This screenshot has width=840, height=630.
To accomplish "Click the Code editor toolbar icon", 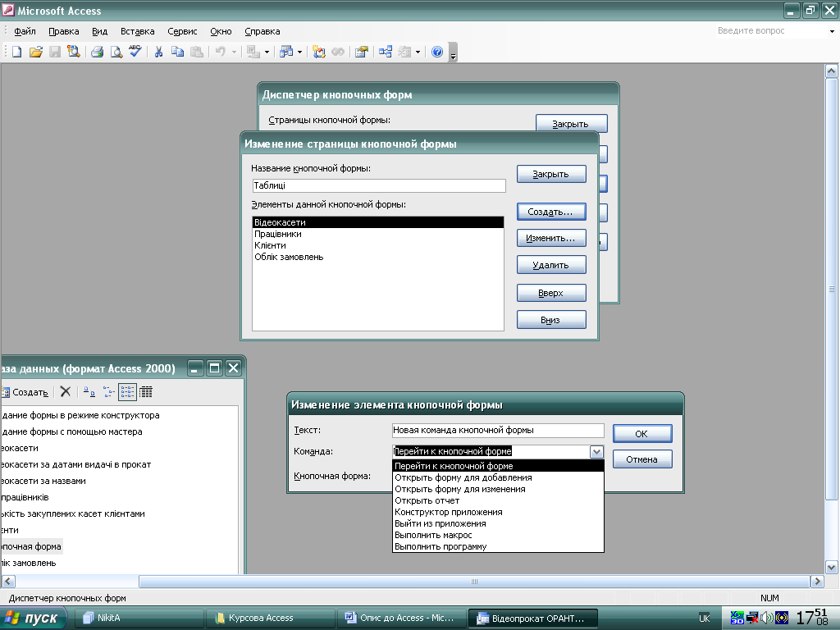I will (x=319, y=52).
